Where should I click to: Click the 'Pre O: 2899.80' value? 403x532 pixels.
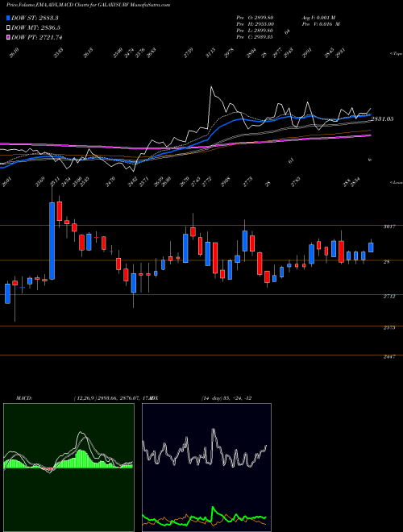click(x=255, y=18)
